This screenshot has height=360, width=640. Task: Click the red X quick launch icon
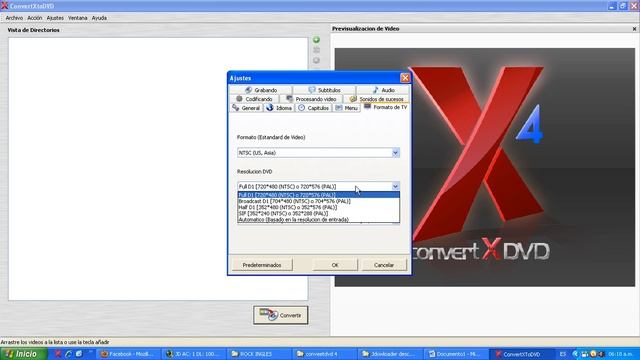[58, 354]
